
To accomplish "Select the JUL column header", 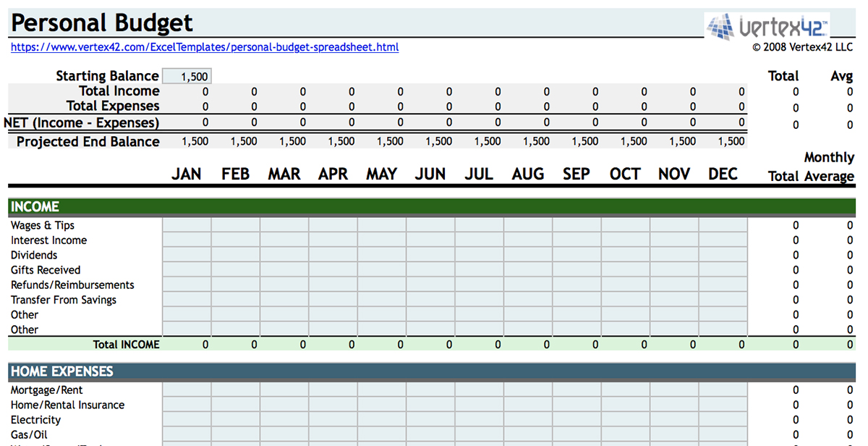I will 479,174.
